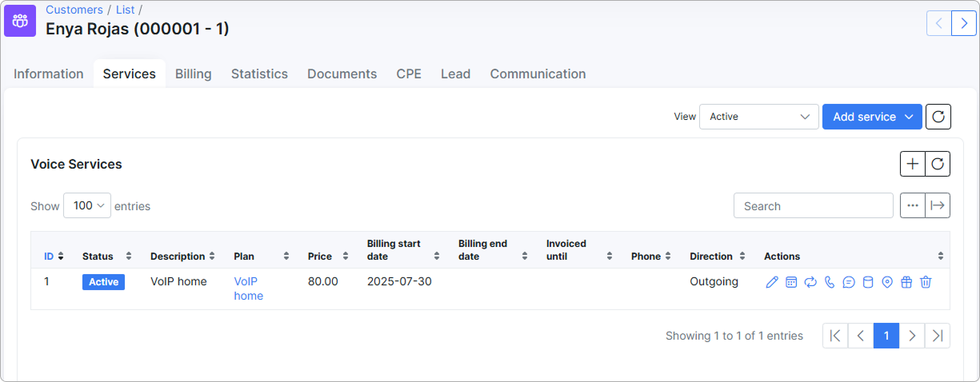Sort table by the ID column
Viewport: 980px width, 382px height.
(54, 257)
